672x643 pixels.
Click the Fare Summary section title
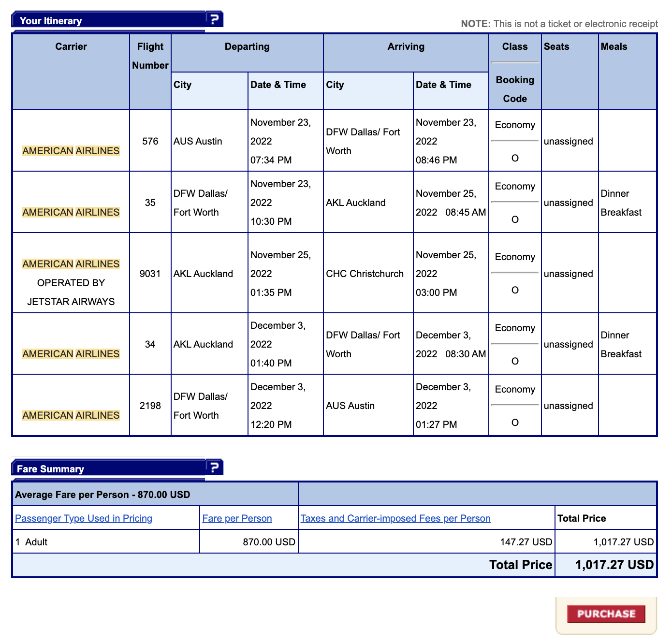pyautogui.click(x=50, y=469)
